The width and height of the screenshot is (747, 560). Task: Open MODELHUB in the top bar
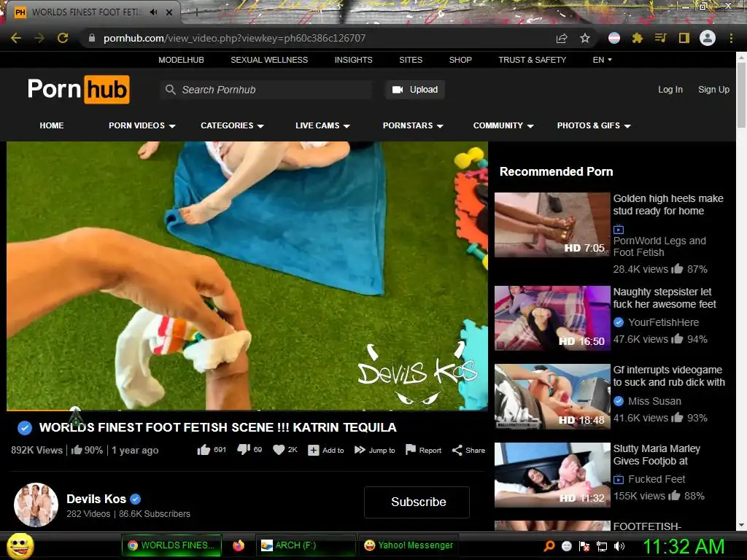pos(181,60)
